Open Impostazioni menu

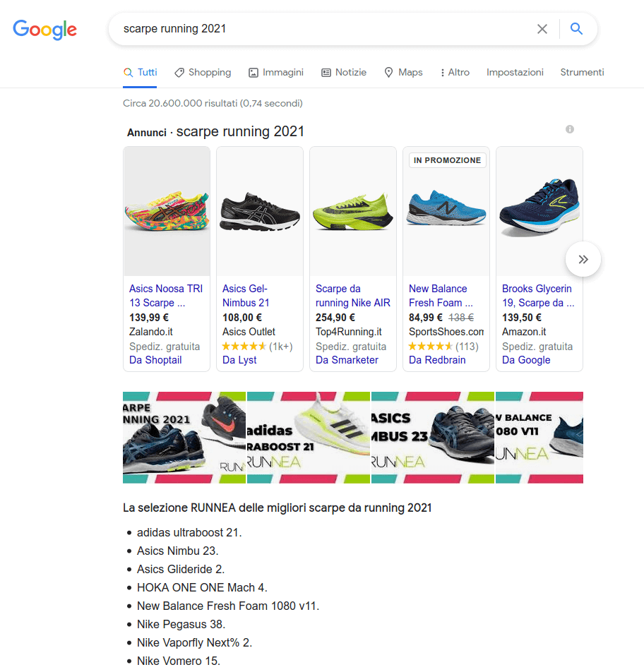coord(515,73)
